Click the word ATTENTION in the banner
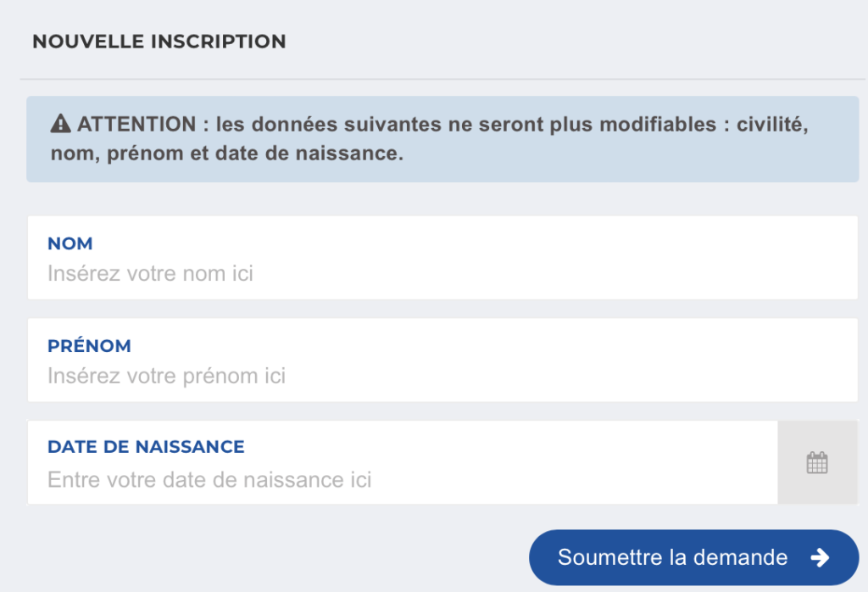868x592 pixels. (x=136, y=124)
